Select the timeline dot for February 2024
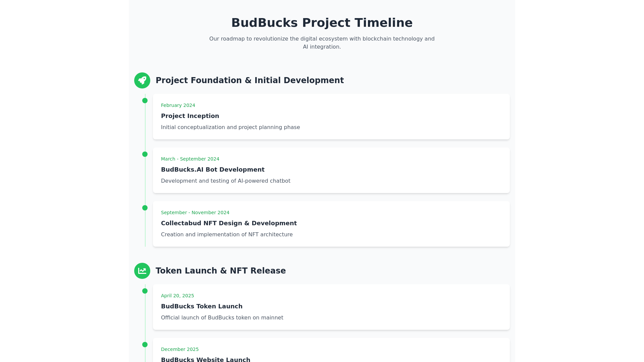Viewport: 644px width, 362px height. click(145, 101)
